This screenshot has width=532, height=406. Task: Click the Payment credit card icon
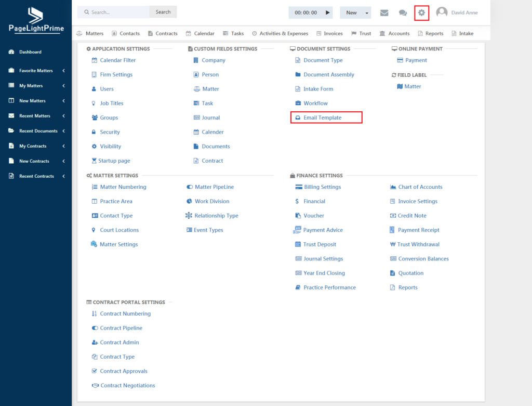pos(400,60)
